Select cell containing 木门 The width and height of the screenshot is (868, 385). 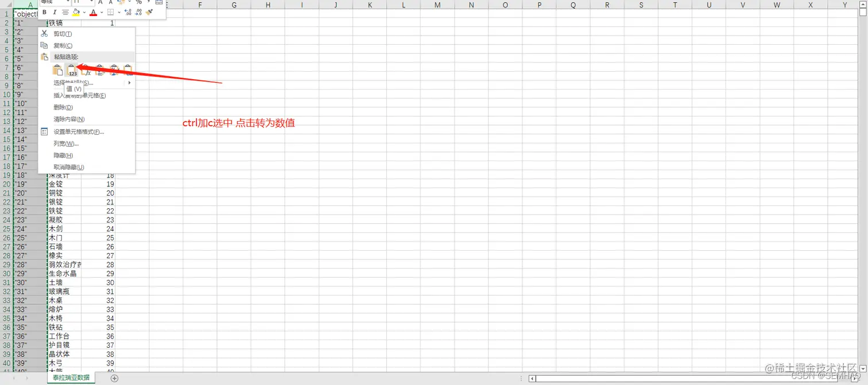pyautogui.click(x=64, y=238)
